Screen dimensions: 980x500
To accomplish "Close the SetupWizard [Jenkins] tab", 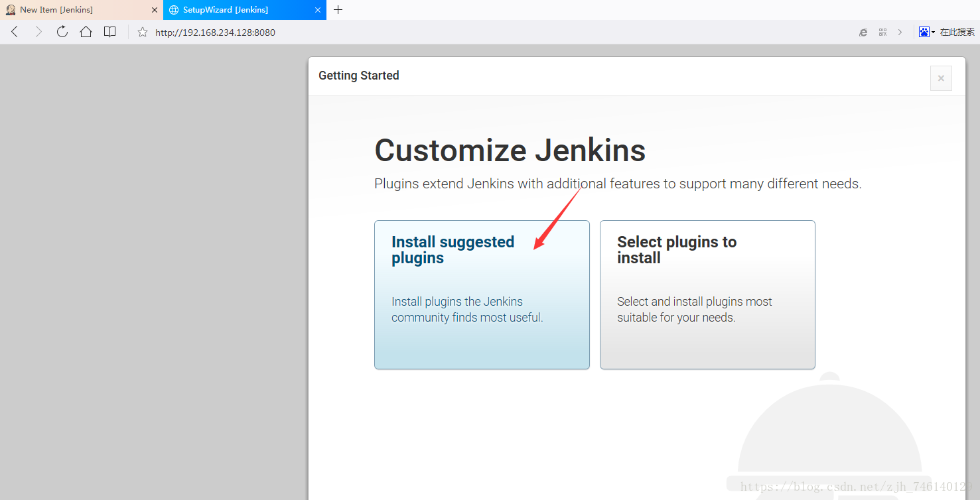I will coord(318,10).
